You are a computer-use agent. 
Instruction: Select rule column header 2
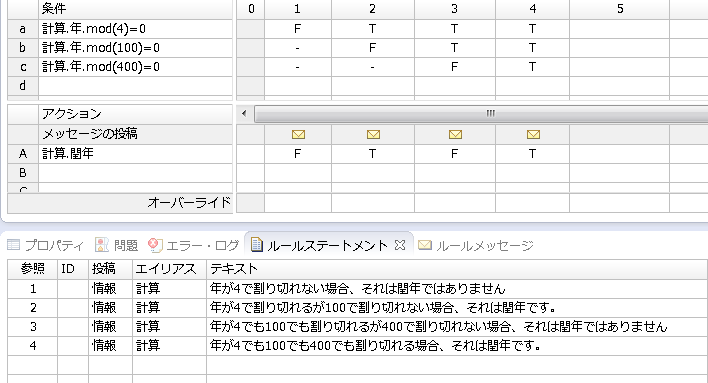click(x=373, y=9)
